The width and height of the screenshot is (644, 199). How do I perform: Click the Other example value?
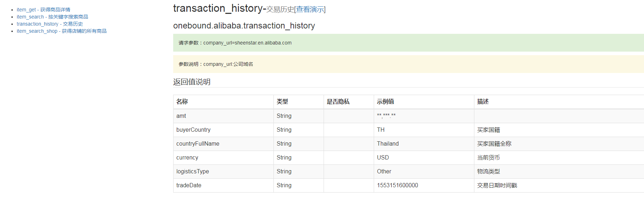(x=384, y=171)
